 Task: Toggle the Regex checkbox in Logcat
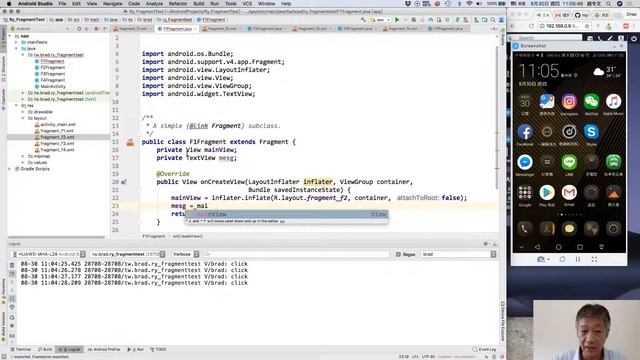click(398, 254)
